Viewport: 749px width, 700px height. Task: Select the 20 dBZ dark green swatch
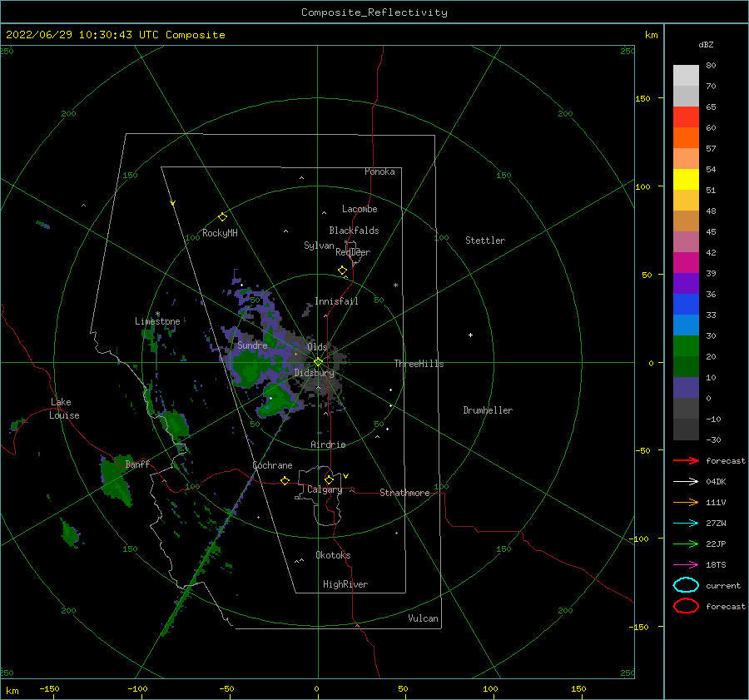point(686,366)
